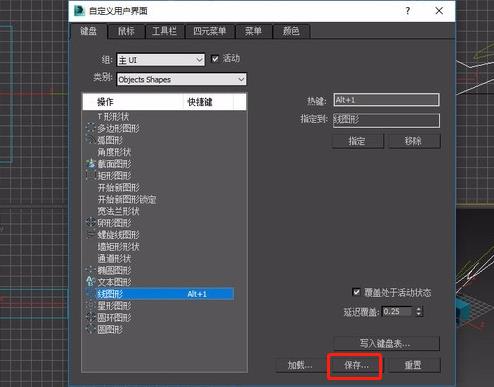Screen dimensions: 494x387
Task: Select the 开始新图形锁定 list row
Action: click(159, 199)
